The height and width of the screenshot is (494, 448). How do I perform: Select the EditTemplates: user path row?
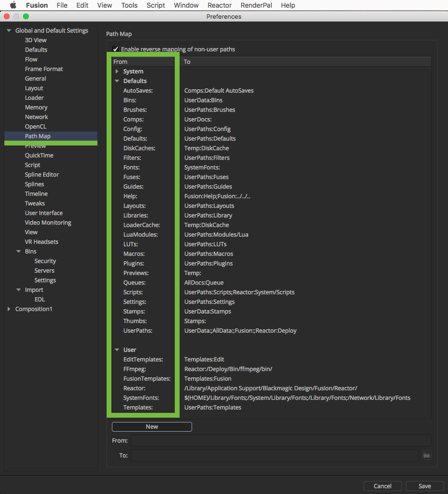coord(143,360)
